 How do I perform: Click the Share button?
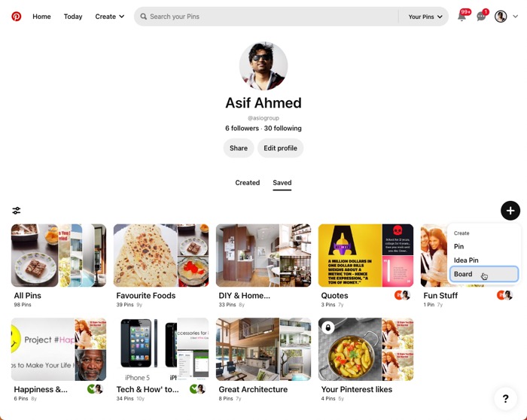click(239, 148)
